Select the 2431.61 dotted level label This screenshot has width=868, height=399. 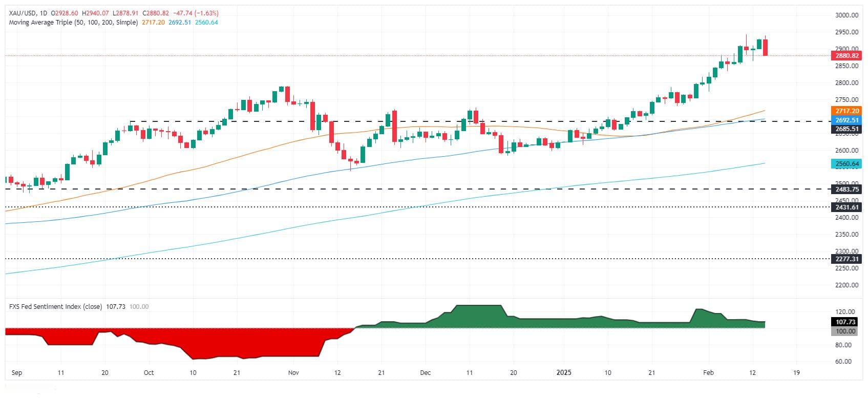[x=846, y=207]
